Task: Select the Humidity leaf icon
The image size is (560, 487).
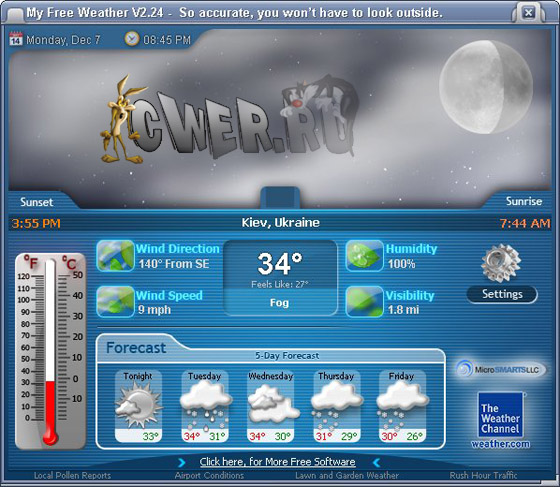Action: click(x=364, y=256)
